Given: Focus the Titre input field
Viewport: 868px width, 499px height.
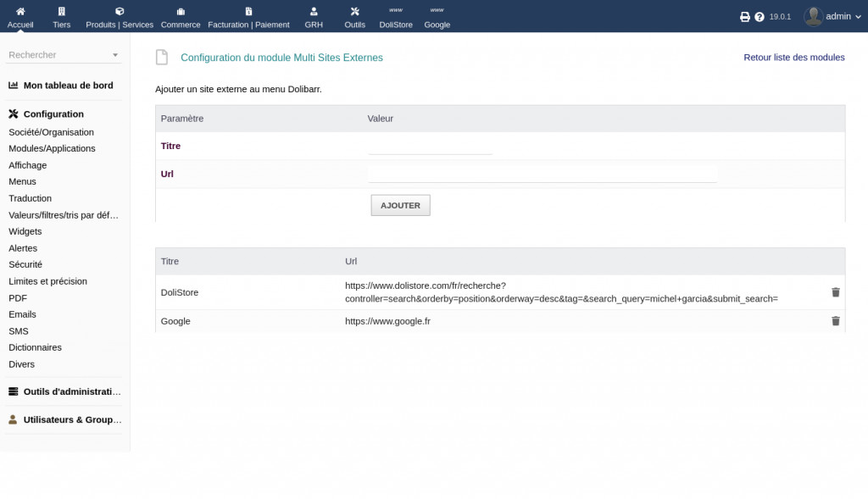Looking at the screenshot, I should click(431, 147).
